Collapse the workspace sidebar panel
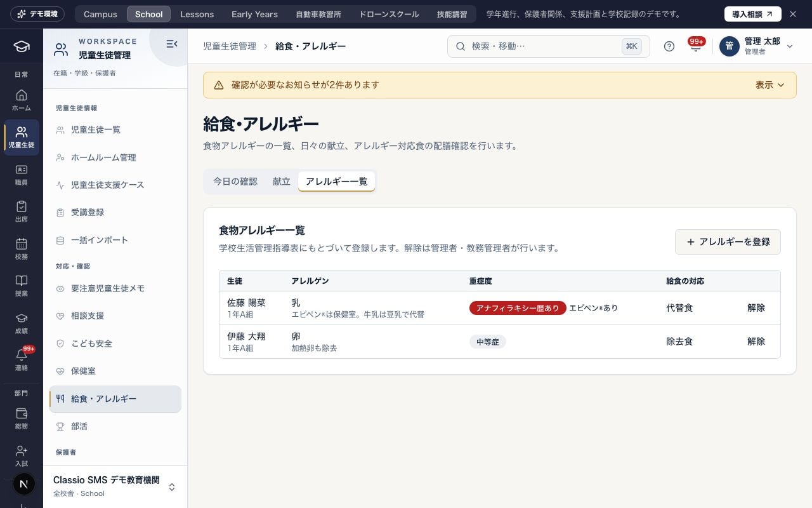Image resolution: width=812 pixels, height=508 pixels. coord(171,44)
